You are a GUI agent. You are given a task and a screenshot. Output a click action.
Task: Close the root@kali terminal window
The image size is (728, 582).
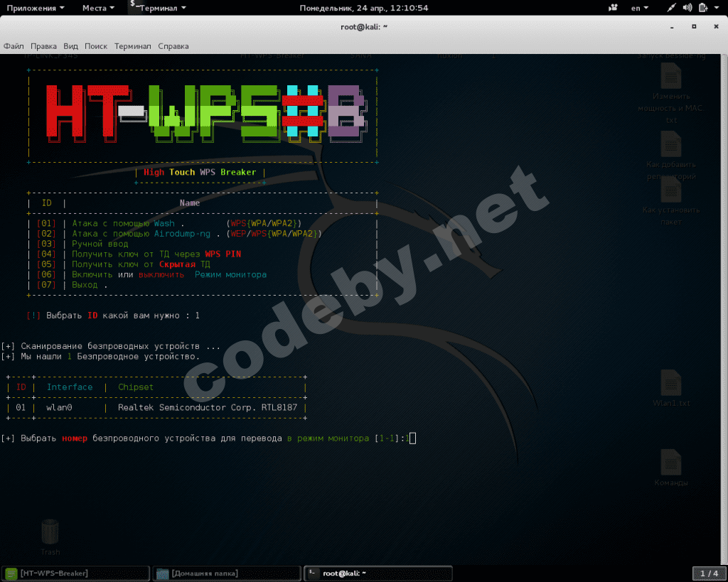coord(716,27)
